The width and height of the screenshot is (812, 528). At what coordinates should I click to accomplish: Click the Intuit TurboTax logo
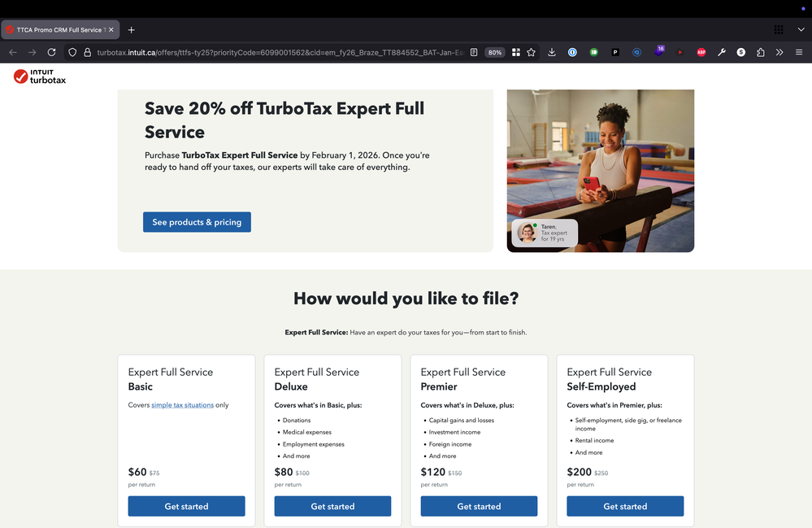click(x=40, y=76)
